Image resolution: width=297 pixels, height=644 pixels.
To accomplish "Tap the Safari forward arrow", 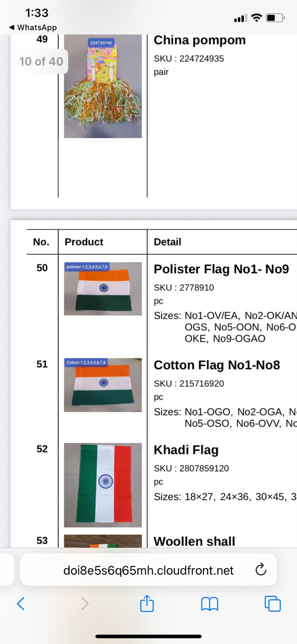I will (x=84, y=603).
